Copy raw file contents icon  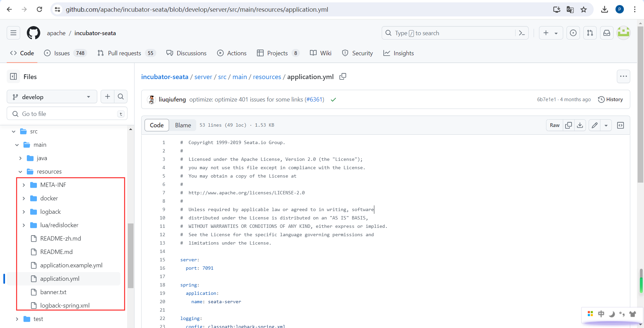(569, 125)
